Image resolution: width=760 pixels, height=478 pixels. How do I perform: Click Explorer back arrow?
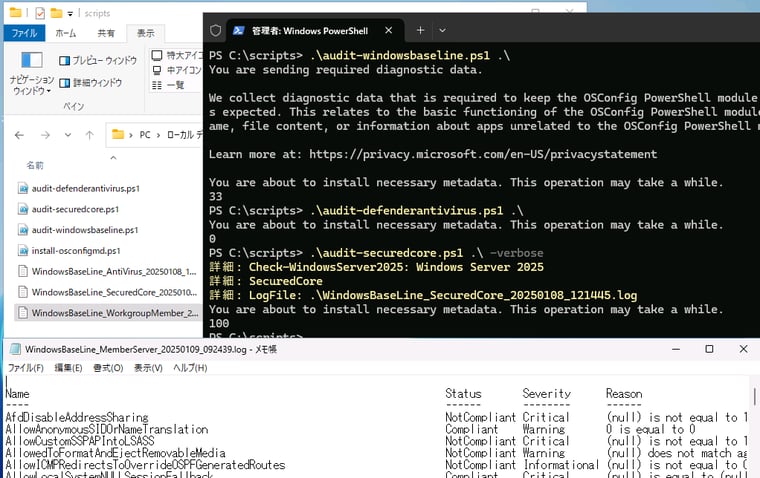(19, 135)
